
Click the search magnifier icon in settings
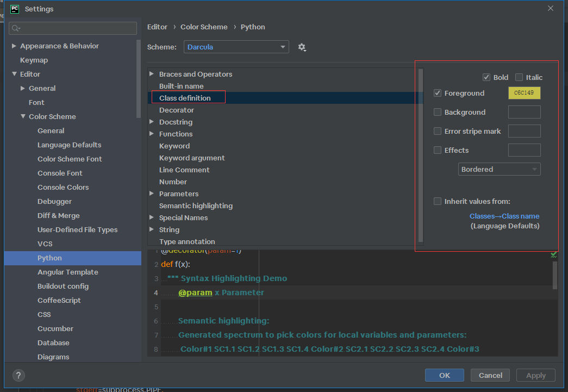coord(16,28)
